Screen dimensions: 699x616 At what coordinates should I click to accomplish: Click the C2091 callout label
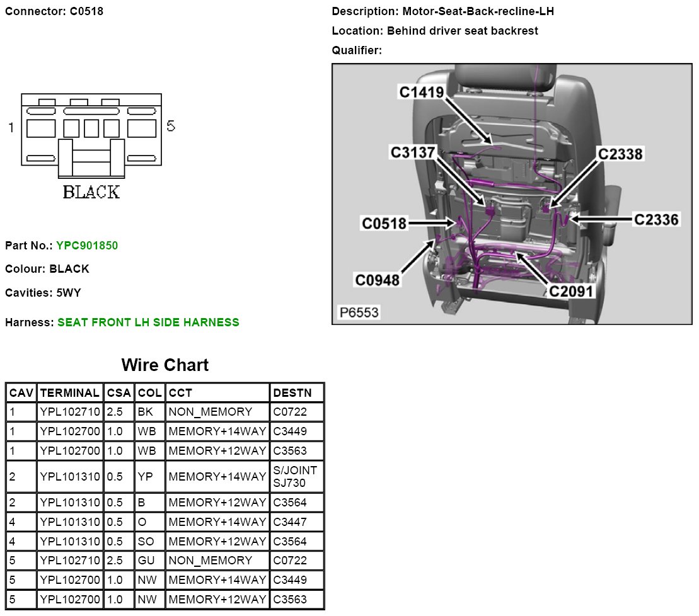pos(571,291)
